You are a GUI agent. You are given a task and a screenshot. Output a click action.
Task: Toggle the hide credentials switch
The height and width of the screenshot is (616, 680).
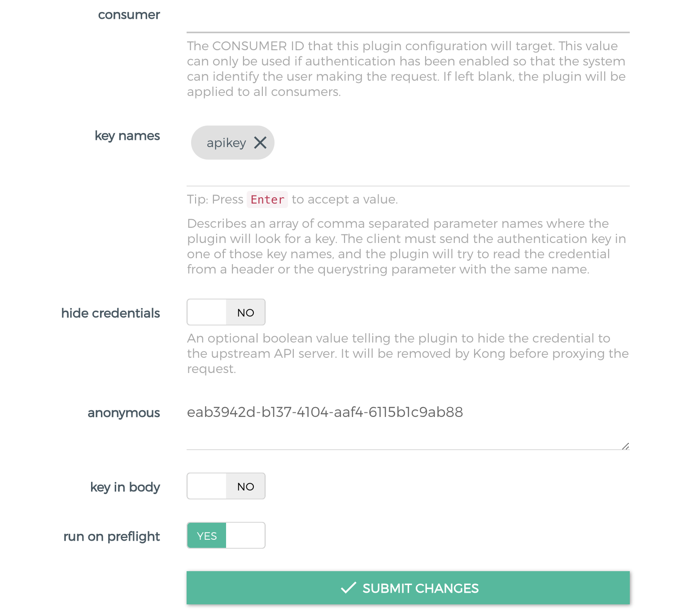226,312
